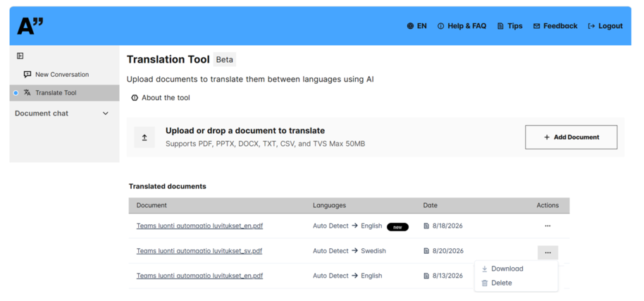The height and width of the screenshot is (301, 644).
Task: Click the Document chat section title
Action: 42,113
